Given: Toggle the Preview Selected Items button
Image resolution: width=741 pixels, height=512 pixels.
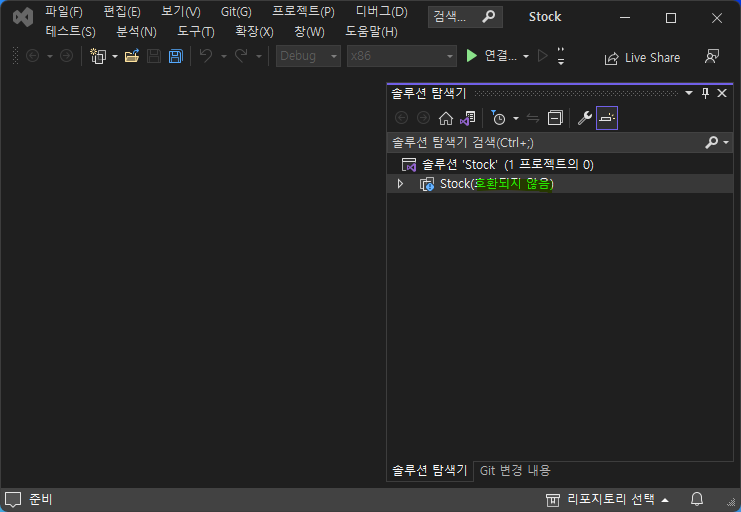Looking at the screenshot, I should (x=607, y=118).
